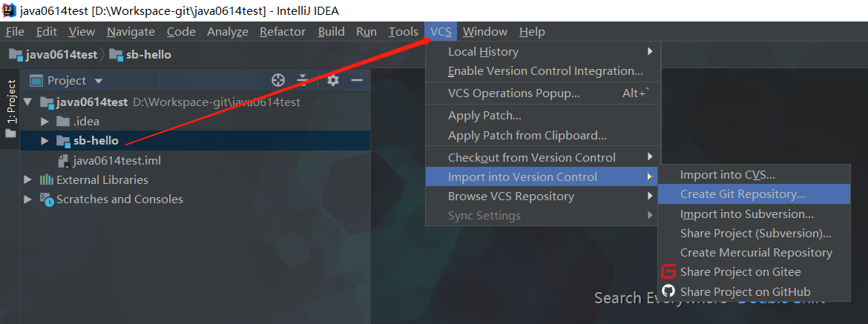This screenshot has width=868, height=324.
Task: Open Project panel settings gear
Action: point(333,80)
